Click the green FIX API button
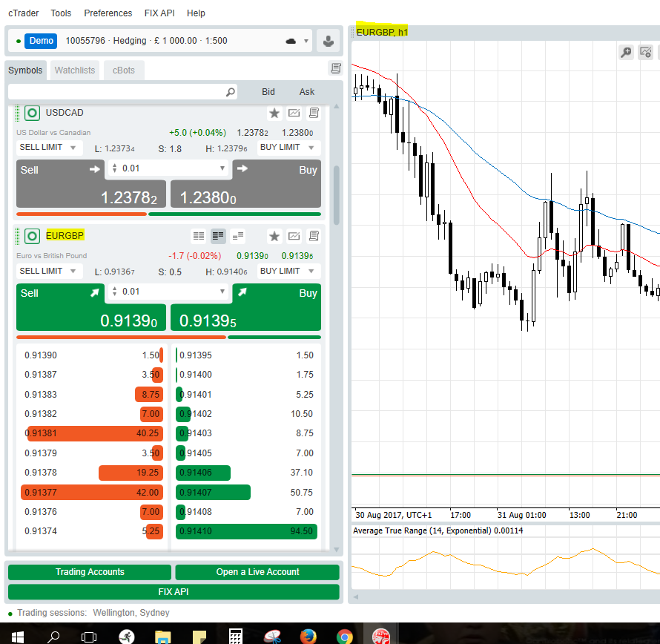Image resolution: width=660 pixels, height=644 pixels. point(174,592)
